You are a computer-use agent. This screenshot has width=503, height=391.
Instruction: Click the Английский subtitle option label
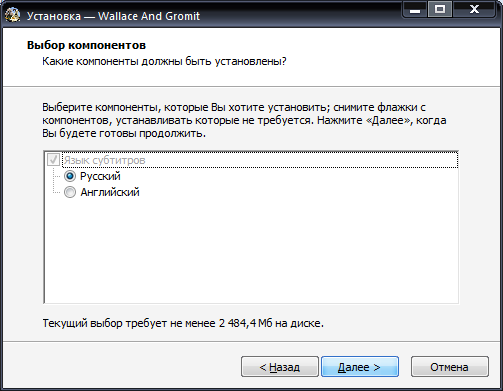(110, 192)
